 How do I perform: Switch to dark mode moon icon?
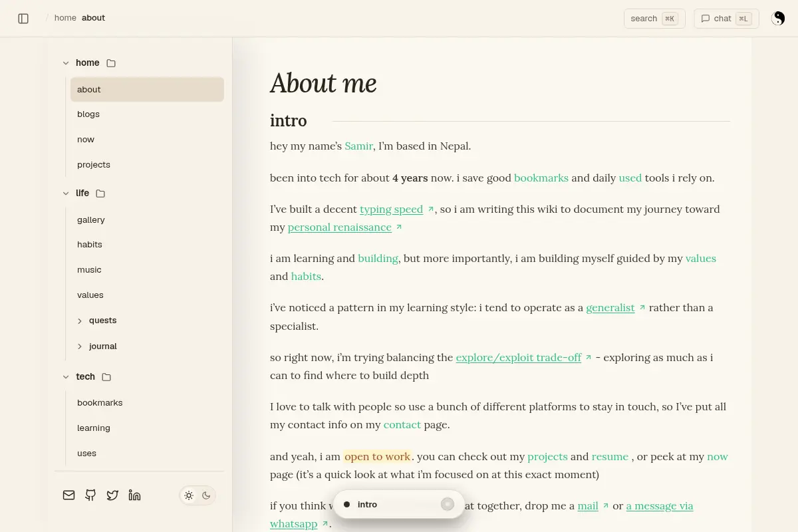click(x=206, y=495)
